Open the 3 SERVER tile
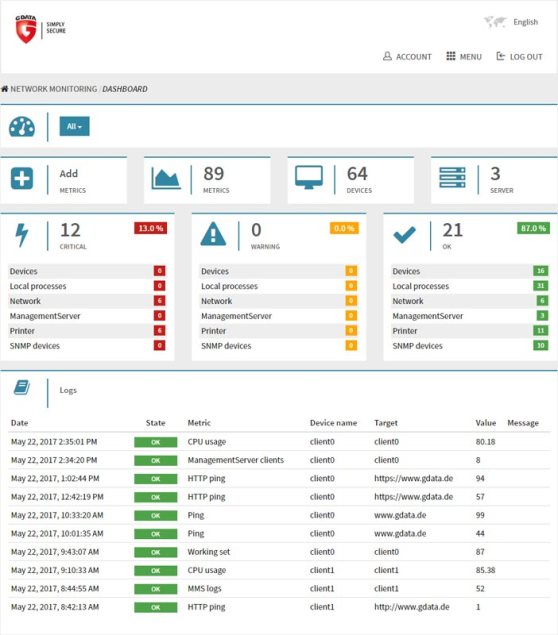558x635 pixels. (494, 180)
